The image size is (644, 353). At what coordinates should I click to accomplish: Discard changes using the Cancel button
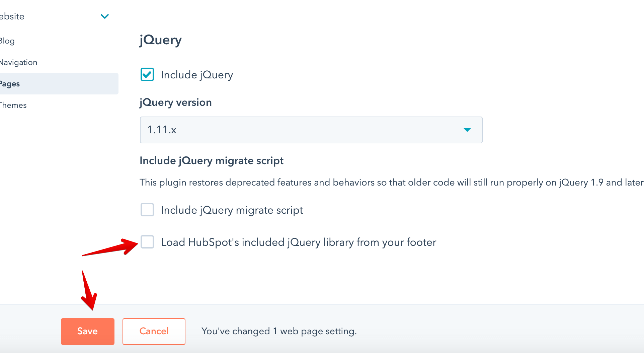pos(154,331)
